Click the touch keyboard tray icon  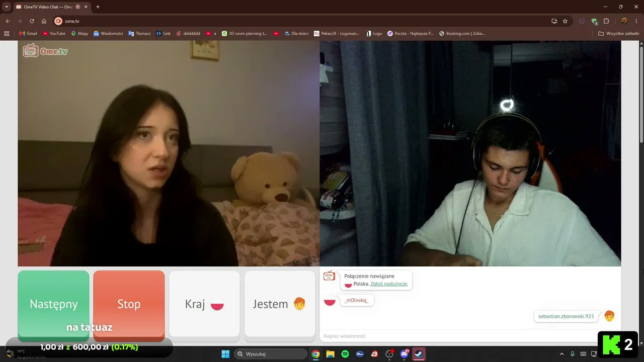point(583,354)
